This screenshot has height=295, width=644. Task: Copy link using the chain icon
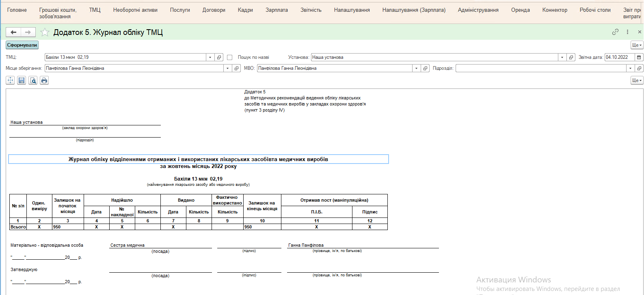(x=615, y=32)
